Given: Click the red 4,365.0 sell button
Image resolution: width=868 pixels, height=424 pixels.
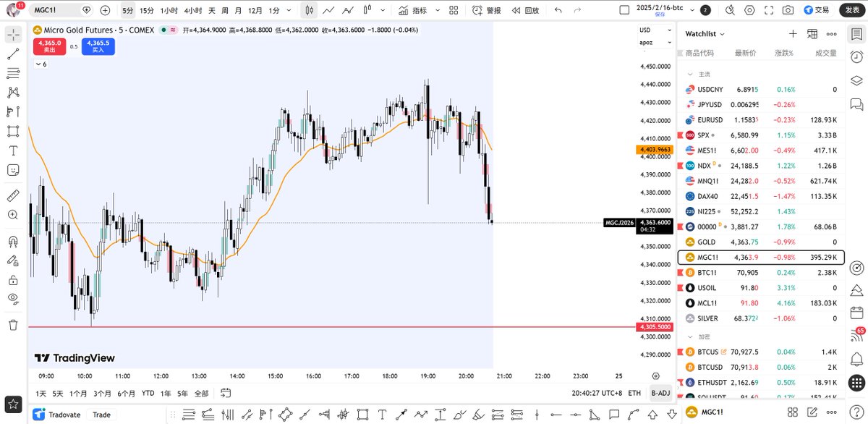Looking at the screenshot, I should (50, 46).
